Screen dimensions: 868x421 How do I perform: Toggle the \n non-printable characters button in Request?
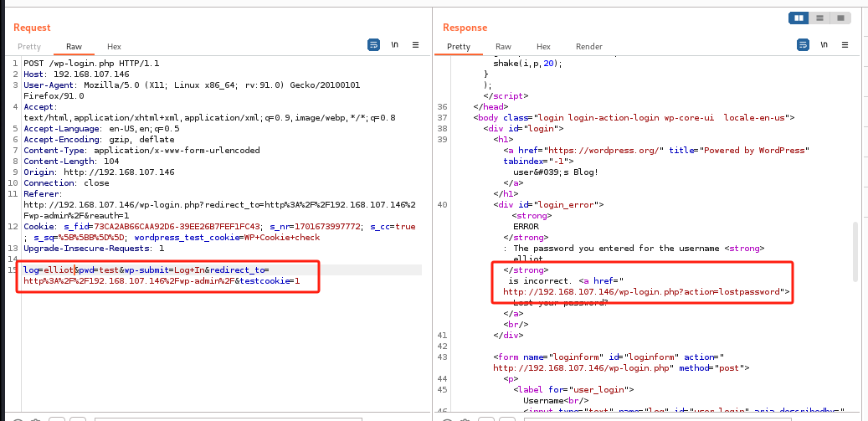(395, 45)
